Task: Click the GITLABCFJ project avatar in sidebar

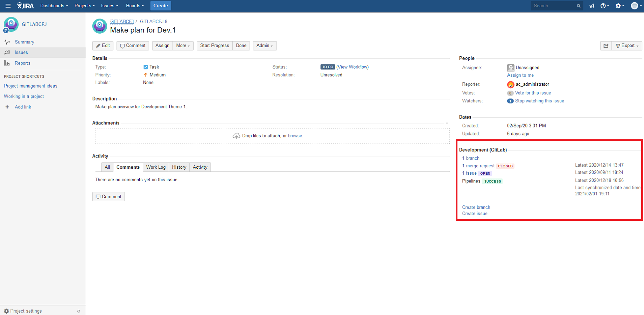Action: [x=11, y=24]
